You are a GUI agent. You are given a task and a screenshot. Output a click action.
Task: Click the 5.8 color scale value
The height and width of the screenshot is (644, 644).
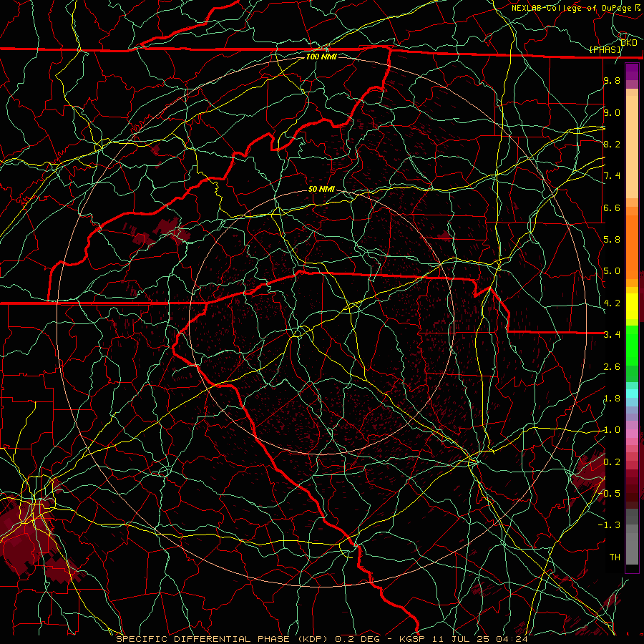click(612, 240)
